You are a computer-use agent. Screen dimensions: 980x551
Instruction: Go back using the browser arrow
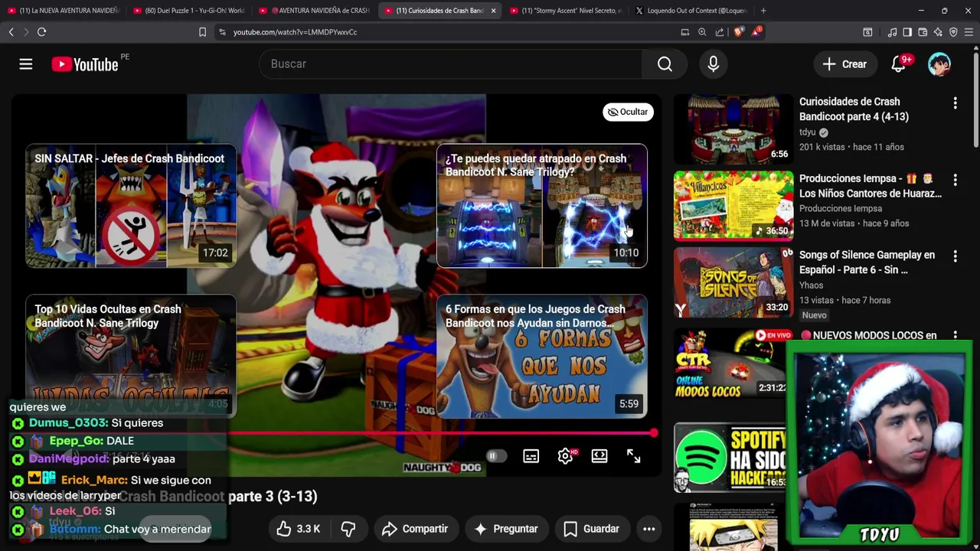pyautogui.click(x=11, y=32)
